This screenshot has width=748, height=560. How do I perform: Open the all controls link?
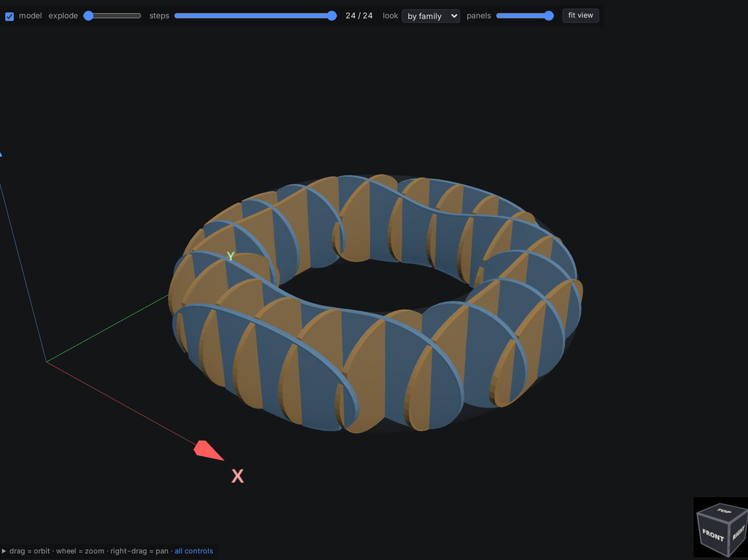pos(194,551)
